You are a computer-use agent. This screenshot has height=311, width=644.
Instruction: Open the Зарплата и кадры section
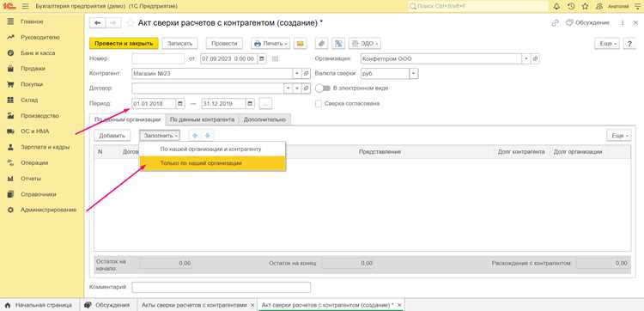(x=46, y=147)
